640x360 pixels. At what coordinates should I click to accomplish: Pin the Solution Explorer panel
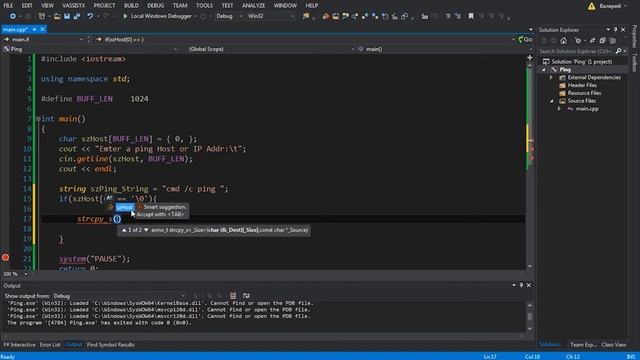pos(616,30)
